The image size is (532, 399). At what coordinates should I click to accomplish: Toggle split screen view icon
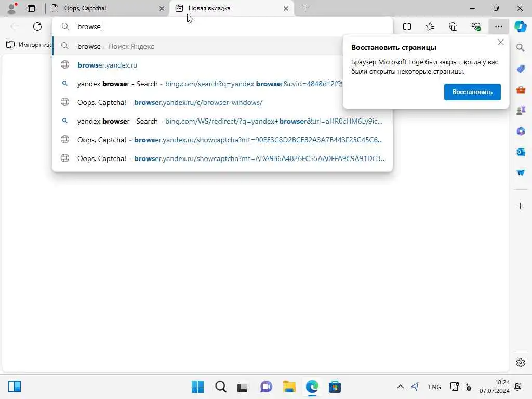(407, 26)
